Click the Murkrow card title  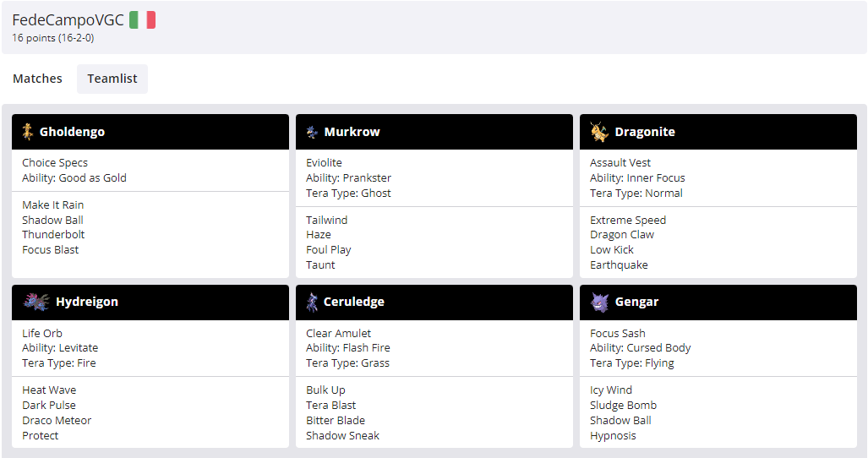[x=352, y=132]
